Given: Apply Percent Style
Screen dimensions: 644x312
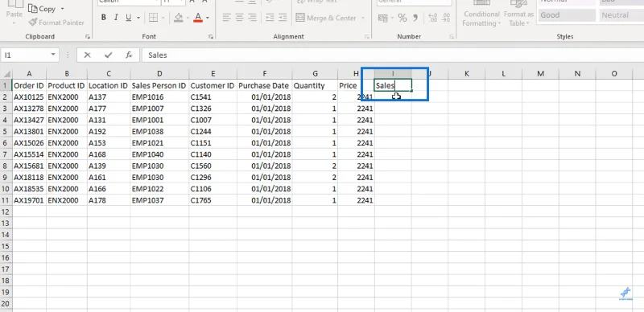Looking at the screenshot, I should tap(402, 18).
